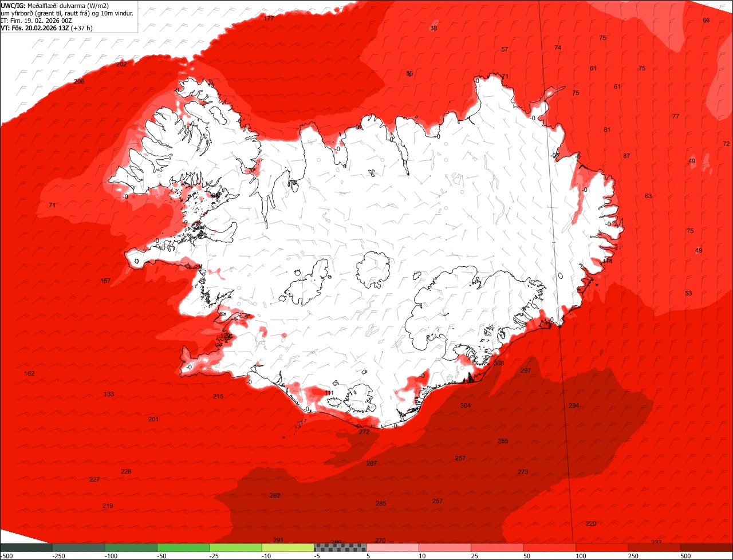
Task: Click the map value '220'
Action: [x=591, y=523]
